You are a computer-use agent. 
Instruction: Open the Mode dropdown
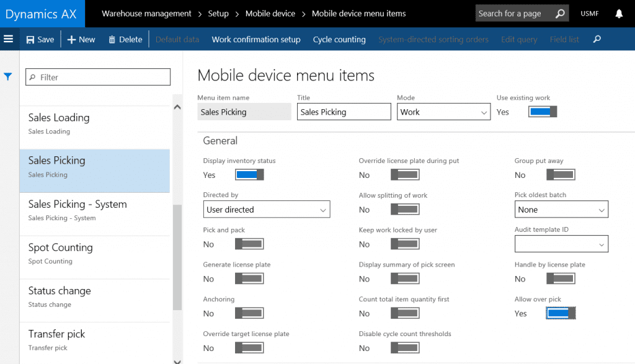(444, 112)
